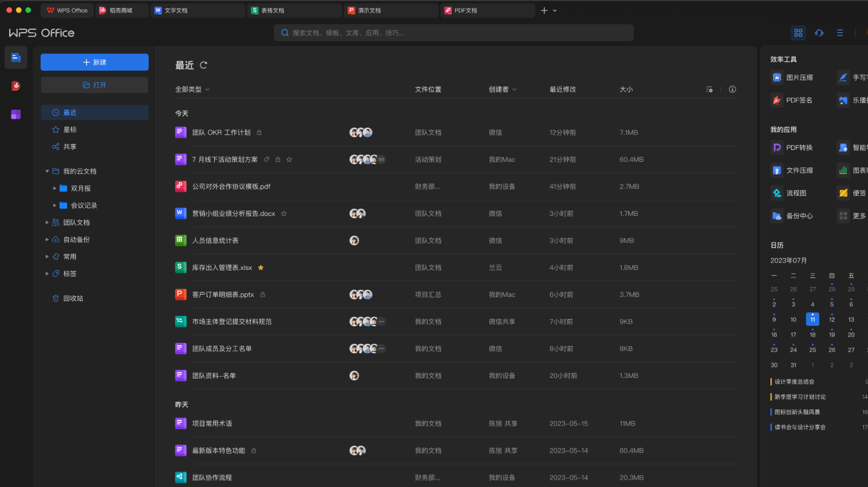Open the 全部类型 type filter dropdown
The image size is (868, 487).
pos(192,90)
